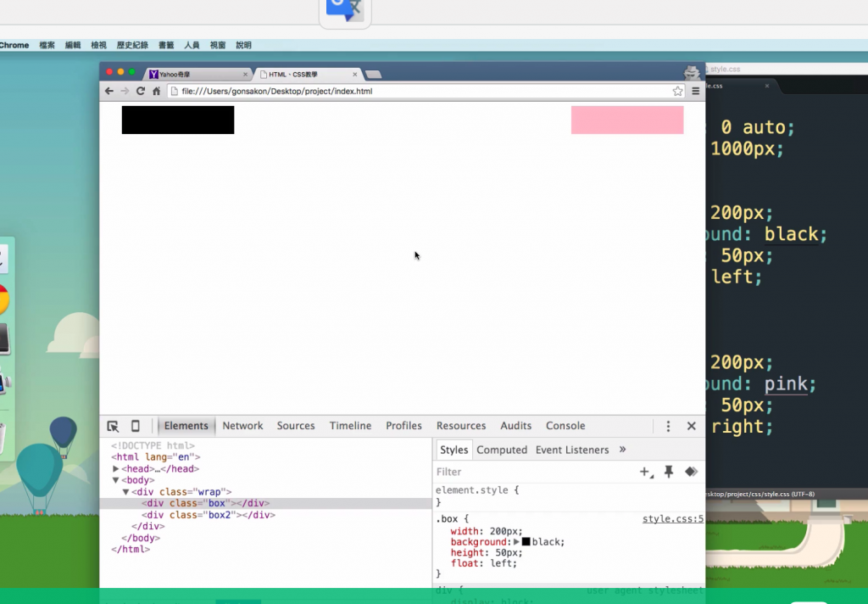Open the 檔案 menu in menu bar
This screenshot has width=868, height=604.
tap(47, 45)
